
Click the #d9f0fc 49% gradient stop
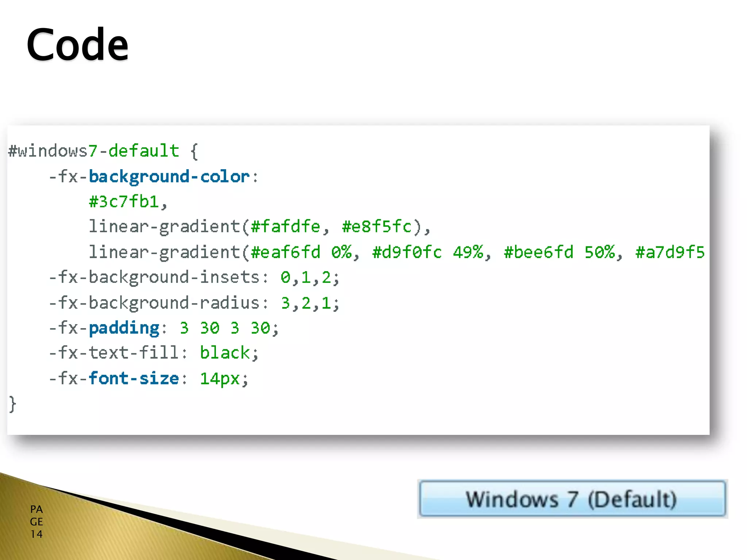(427, 252)
